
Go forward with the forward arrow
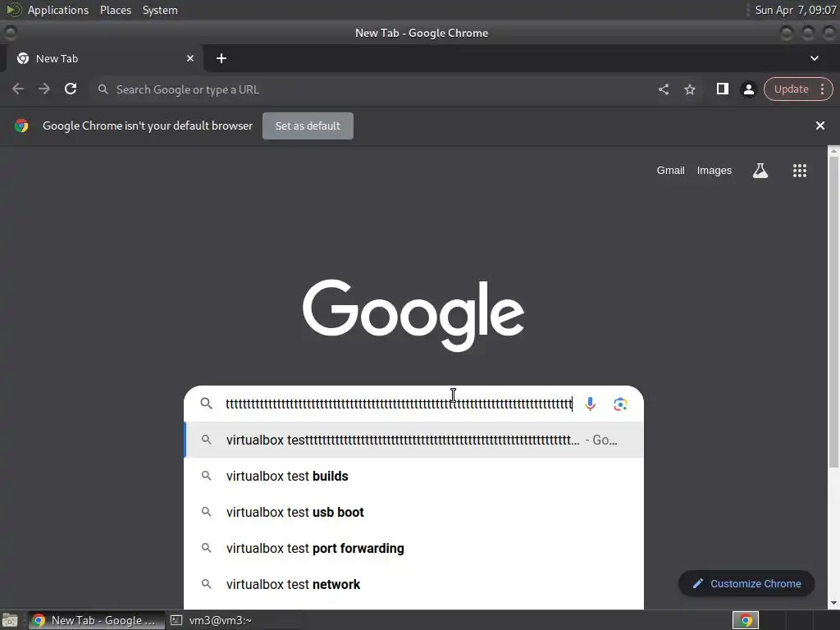coord(44,89)
